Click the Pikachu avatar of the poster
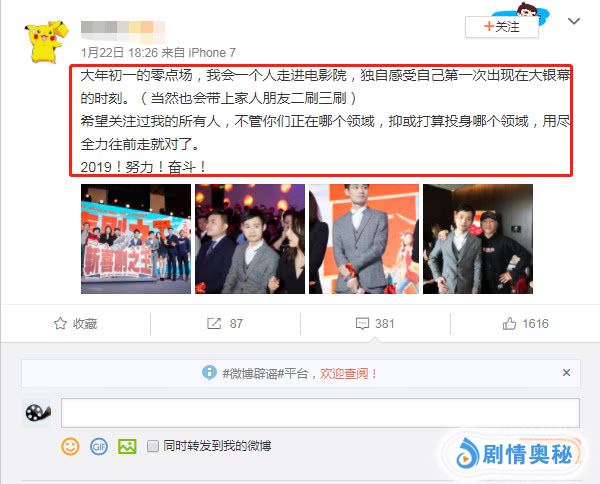Image resolution: width=600 pixels, height=484 pixels. coord(46,41)
